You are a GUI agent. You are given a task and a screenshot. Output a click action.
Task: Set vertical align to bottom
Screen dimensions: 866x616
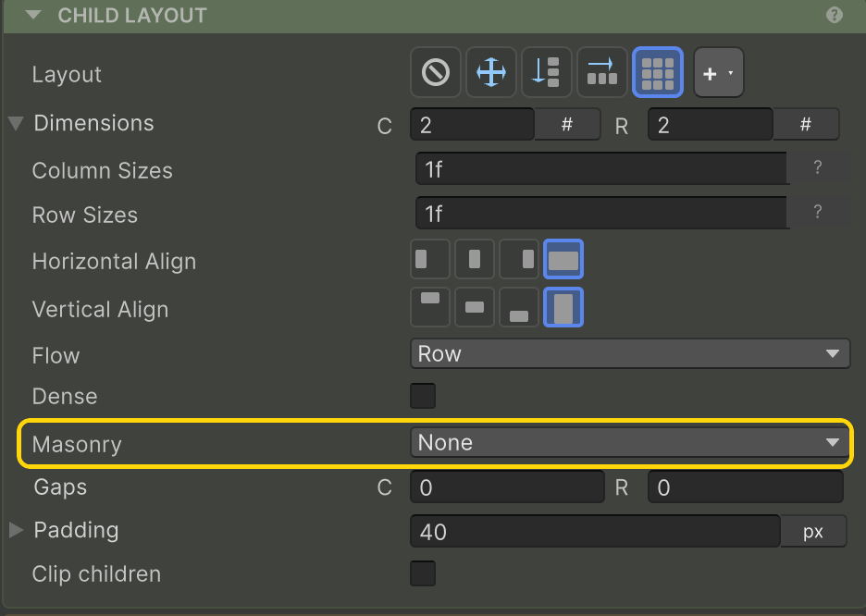coord(519,307)
